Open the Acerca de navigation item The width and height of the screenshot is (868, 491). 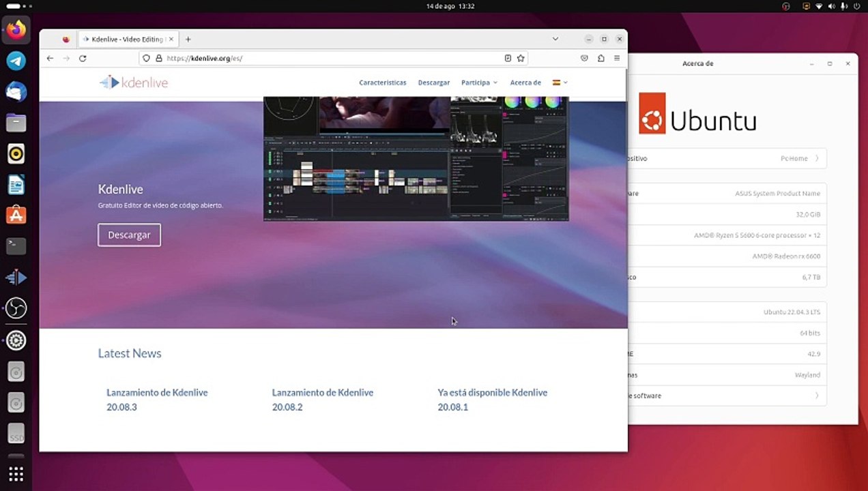[525, 83]
